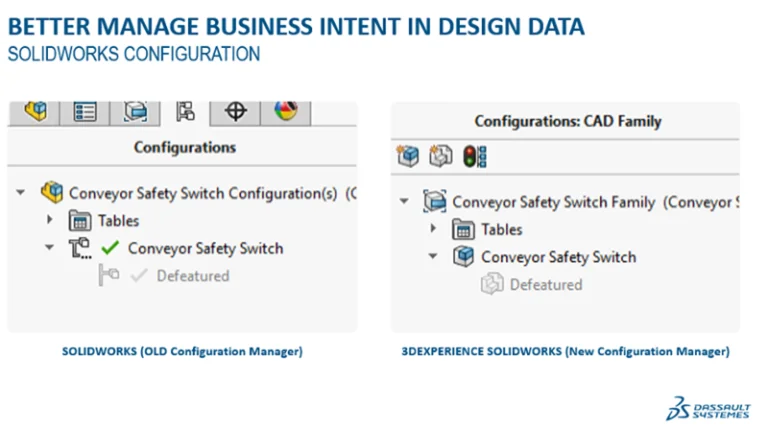Click the traffic light status icon
The image size is (768, 430).
click(x=474, y=156)
